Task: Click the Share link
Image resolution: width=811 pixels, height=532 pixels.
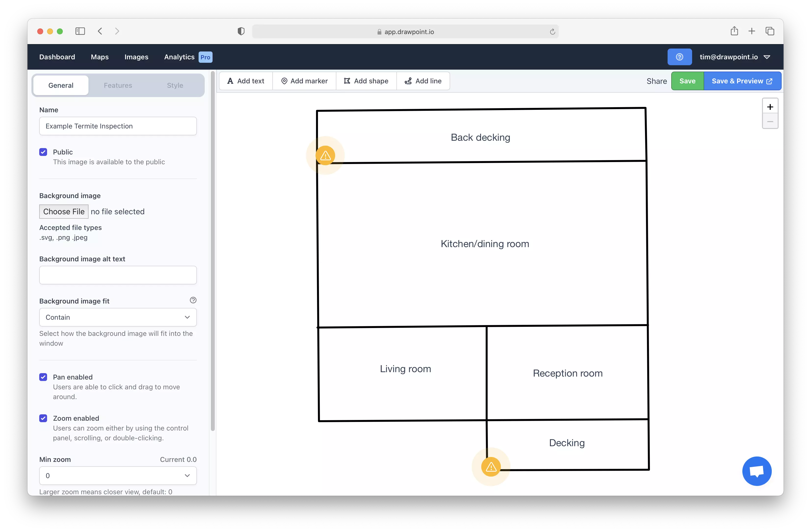Action: pyautogui.click(x=656, y=81)
